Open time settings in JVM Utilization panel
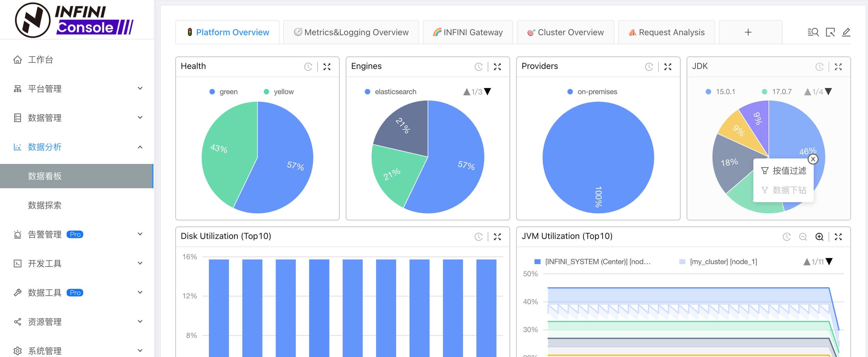Image resolution: width=868 pixels, height=357 pixels. point(786,237)
